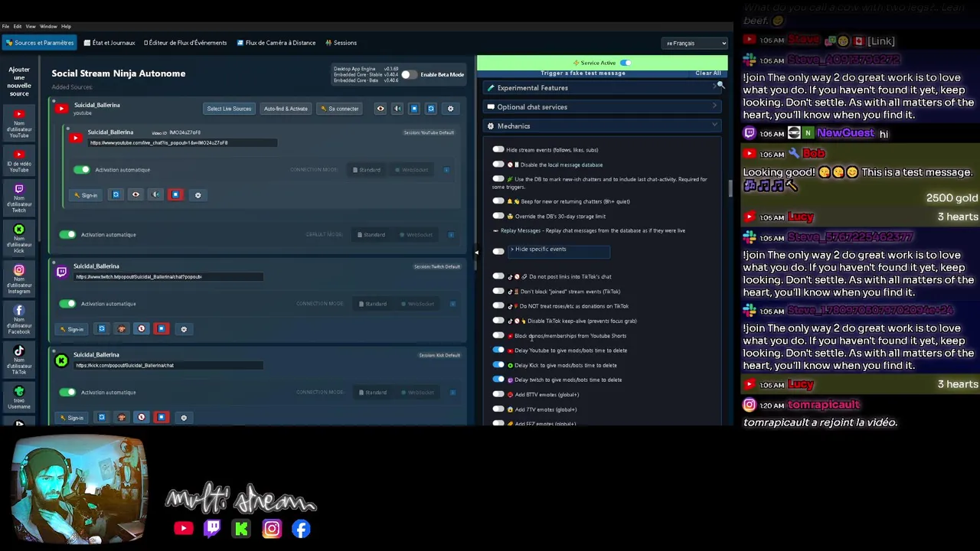This screenshot has height=551, width=980.
Task: Open the Sources et Paramètres tab
Action: [40, 43]
